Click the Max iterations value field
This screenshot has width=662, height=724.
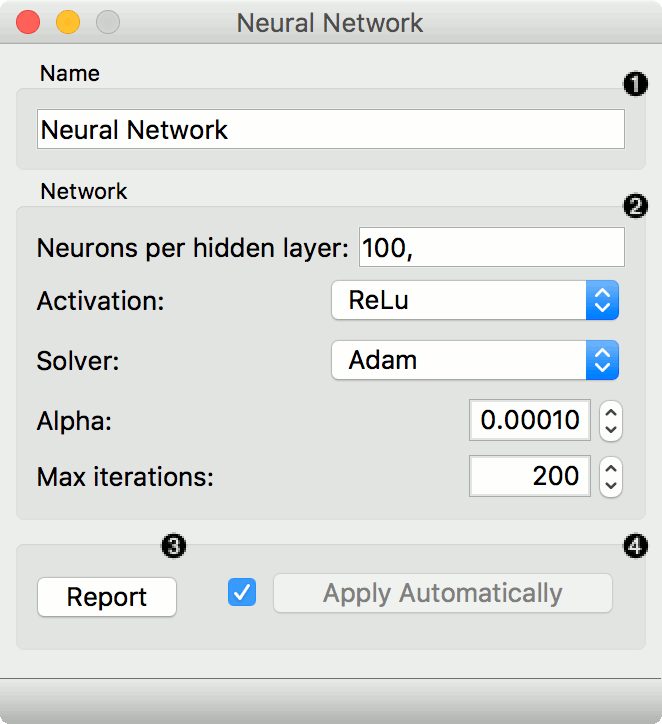[529, 476]
